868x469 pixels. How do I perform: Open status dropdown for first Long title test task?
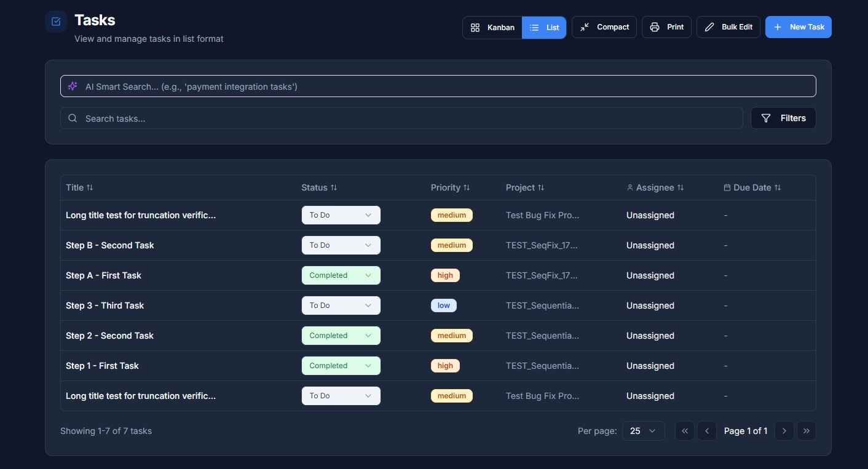click(x=341, y=215)
